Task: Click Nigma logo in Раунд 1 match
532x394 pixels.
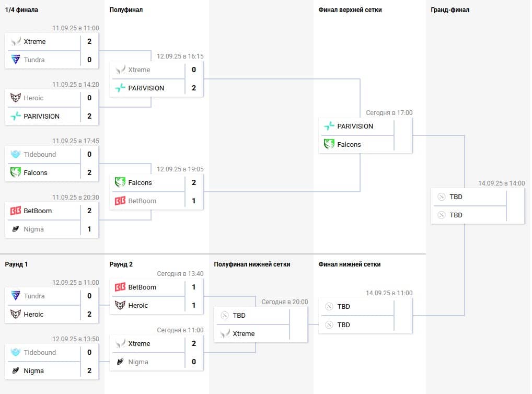Action: pyautogui.click(x=16, y=370)
